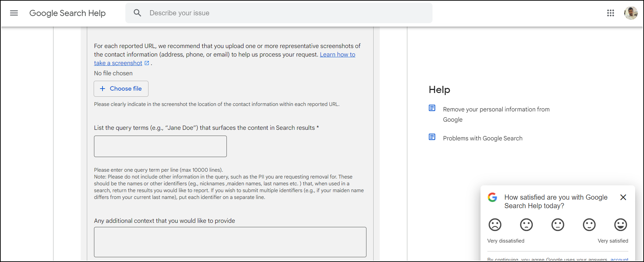The width and height of the screenshot is (644, 262).
Task: Select the Very satisfied face
Action: coord(621,225)
